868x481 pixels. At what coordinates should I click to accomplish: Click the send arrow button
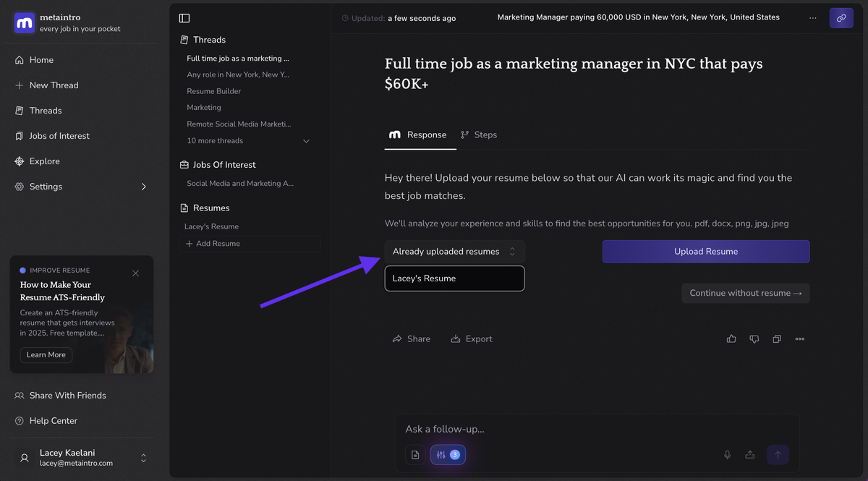click(778, 455)
